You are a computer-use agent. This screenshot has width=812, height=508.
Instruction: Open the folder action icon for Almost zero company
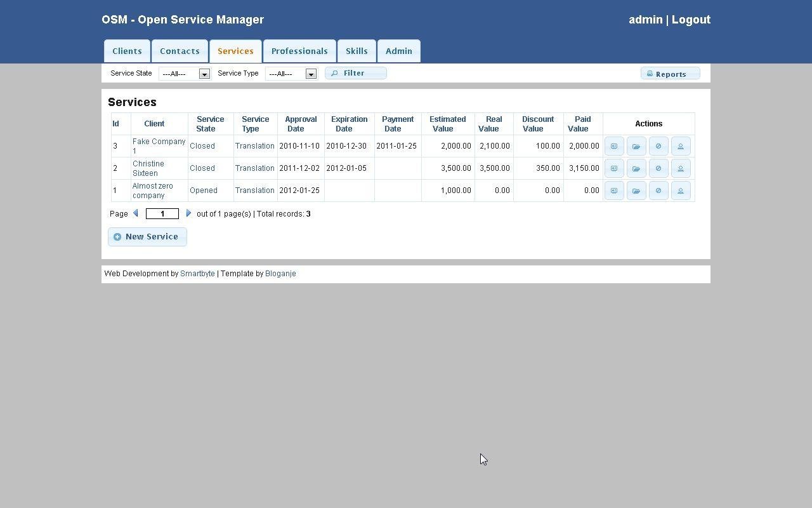pos(636,190)
